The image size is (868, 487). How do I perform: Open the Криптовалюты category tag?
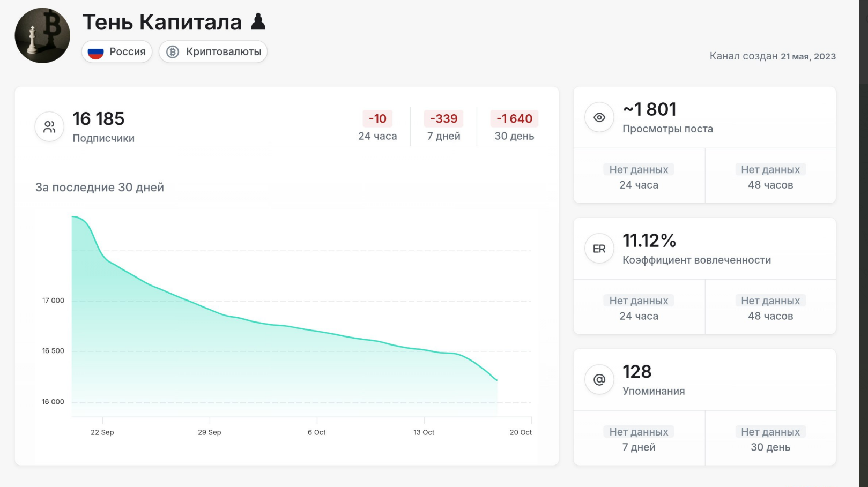click(x=213, y=52)
